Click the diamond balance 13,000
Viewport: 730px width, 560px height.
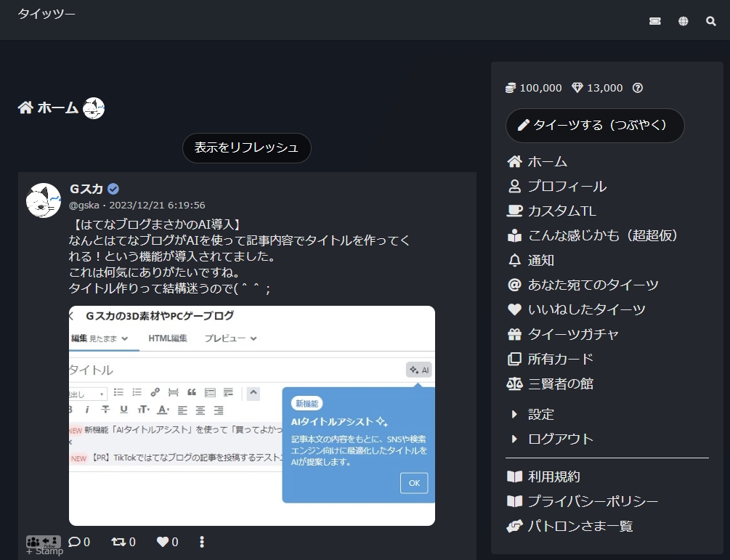click(x=597, y=87)
